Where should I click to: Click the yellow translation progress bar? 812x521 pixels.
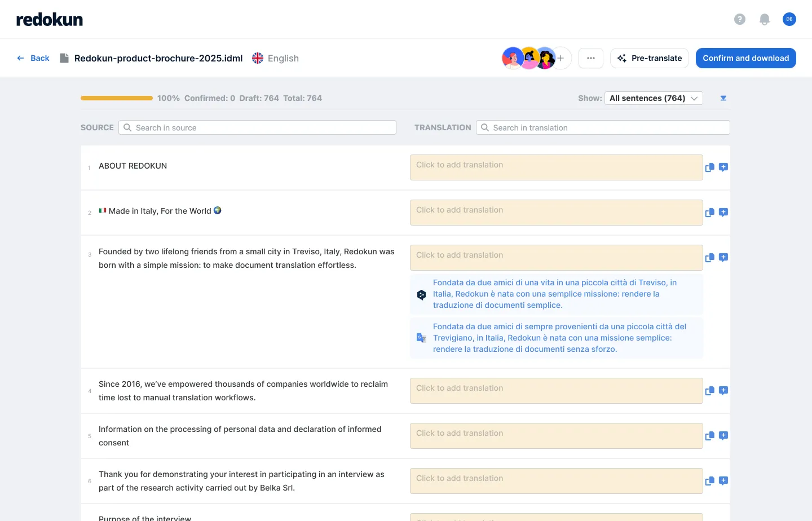pyautogui.click(x=117, y=98)
